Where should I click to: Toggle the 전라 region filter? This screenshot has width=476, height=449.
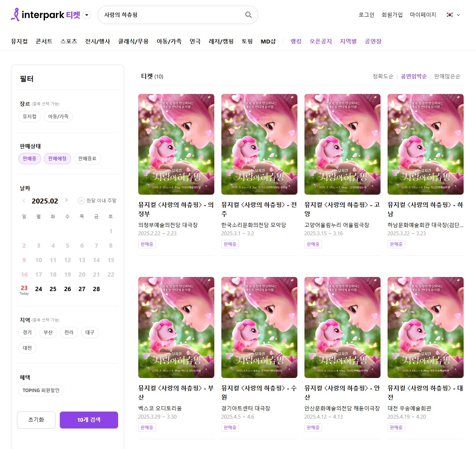click(69, 332)
